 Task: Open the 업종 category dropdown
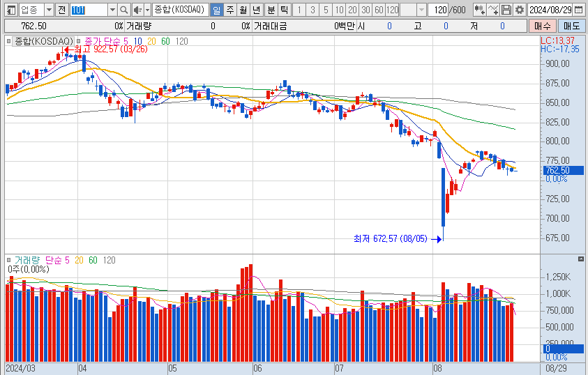coord(49,10)
